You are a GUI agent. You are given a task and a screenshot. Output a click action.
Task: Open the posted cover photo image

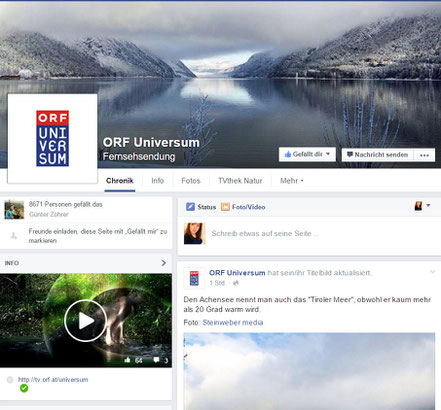[x=309, y=371]
